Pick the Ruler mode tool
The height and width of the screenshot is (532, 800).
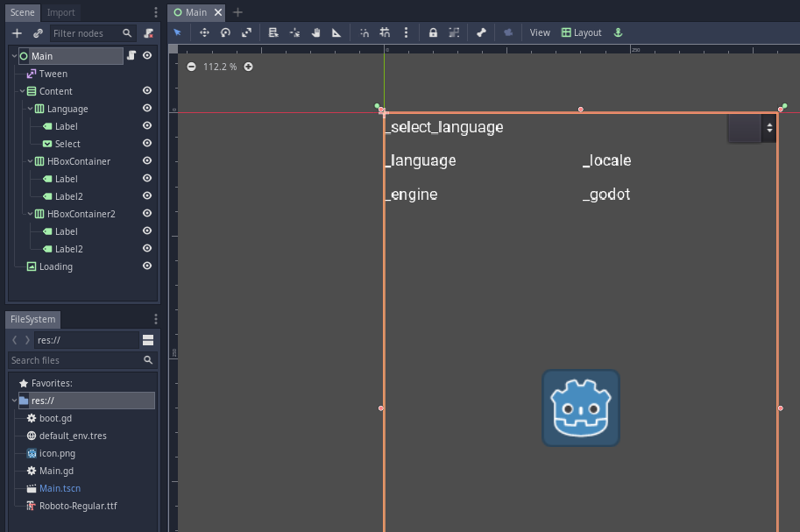coord(336,32)
